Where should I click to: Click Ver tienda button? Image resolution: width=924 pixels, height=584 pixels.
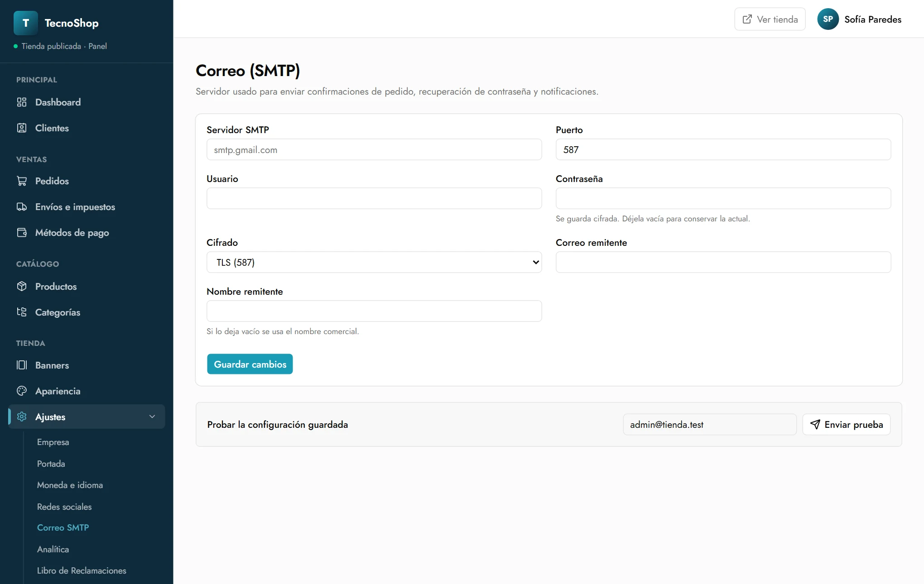click(x=770, y=19)
